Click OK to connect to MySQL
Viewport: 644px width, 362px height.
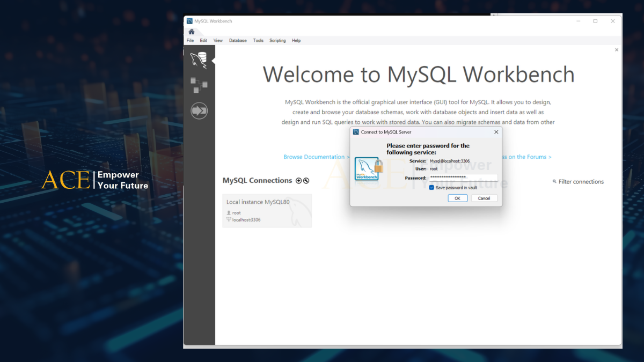coord(457,198)
